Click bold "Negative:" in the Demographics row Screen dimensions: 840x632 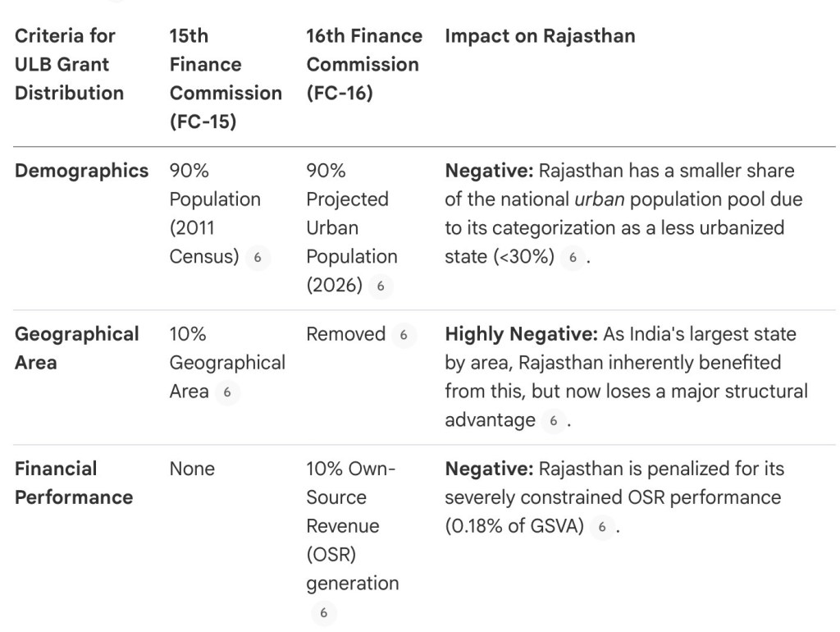pyautogui.click(x=489, y=171)
